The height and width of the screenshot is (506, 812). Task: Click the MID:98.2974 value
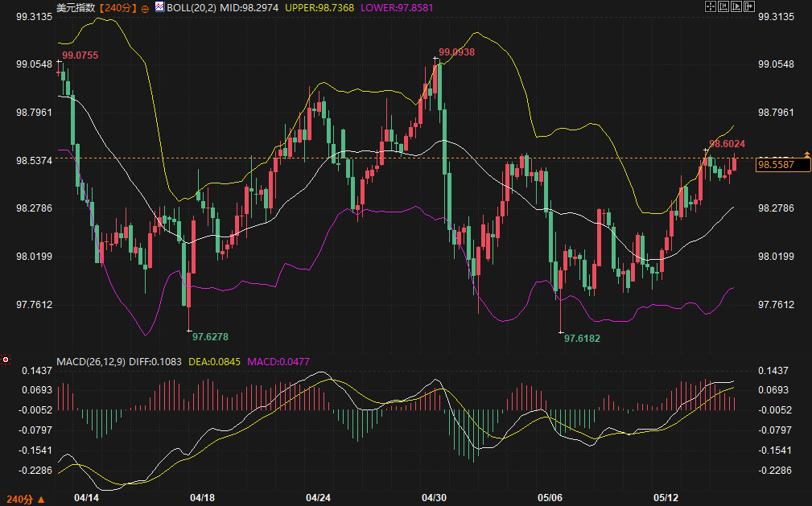(x=249, y=8)
